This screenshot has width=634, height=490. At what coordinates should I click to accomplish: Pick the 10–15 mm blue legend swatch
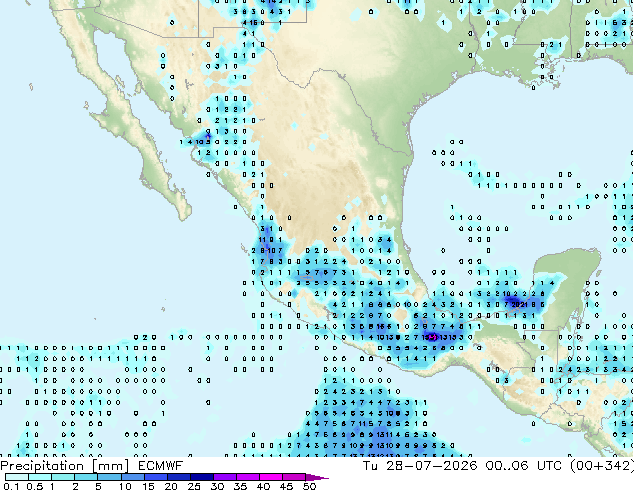click(x=132, y=477)
